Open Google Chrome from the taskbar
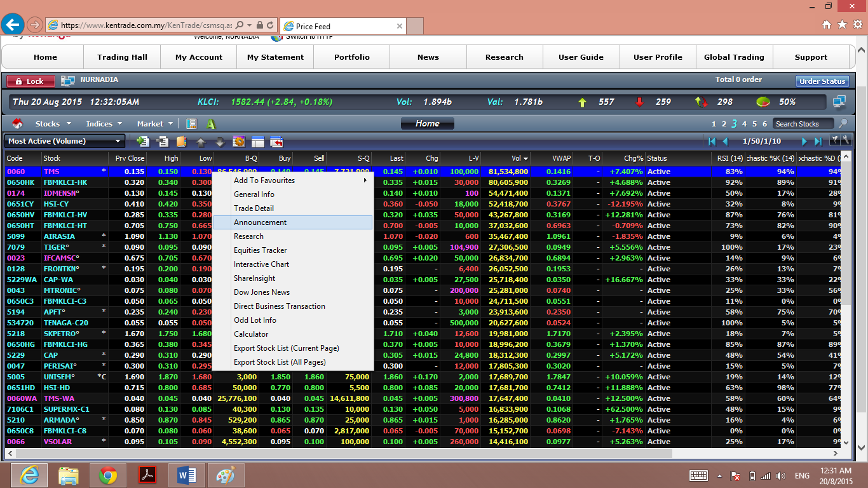The height and width of the screenshot is (488, 868). pyautogui.click(x=107, y=475)
